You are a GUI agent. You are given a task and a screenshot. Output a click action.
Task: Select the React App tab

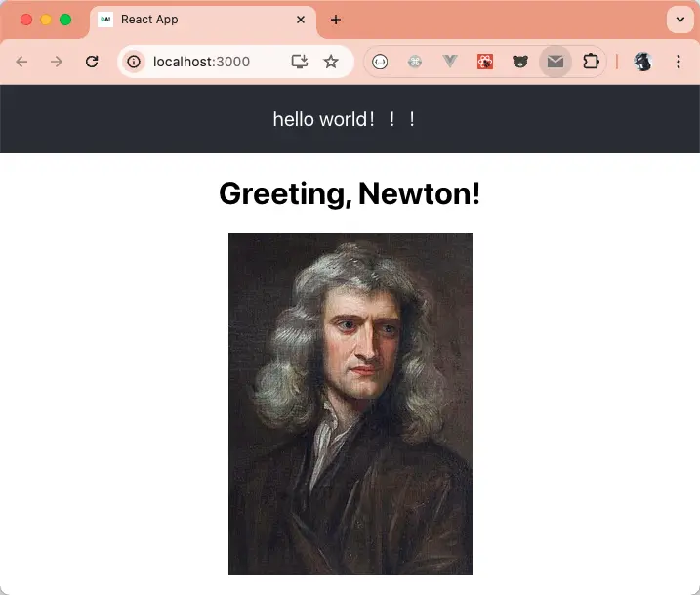click(x=203, y=20)
